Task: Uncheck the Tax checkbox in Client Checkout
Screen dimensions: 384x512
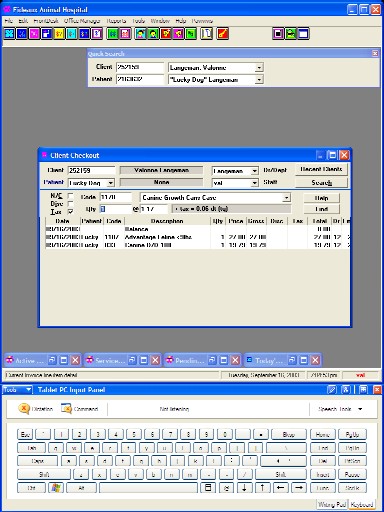Action: coord(70,212)
